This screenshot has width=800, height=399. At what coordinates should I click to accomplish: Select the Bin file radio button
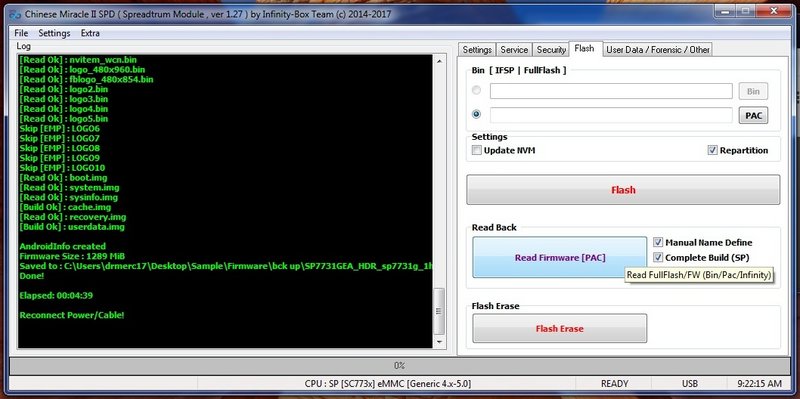(476, 90)
